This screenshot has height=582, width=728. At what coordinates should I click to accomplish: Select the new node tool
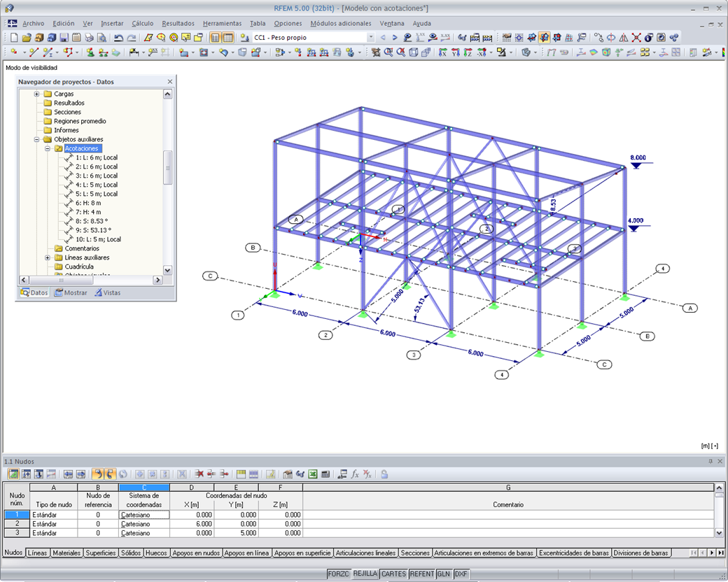pos(14,52)
